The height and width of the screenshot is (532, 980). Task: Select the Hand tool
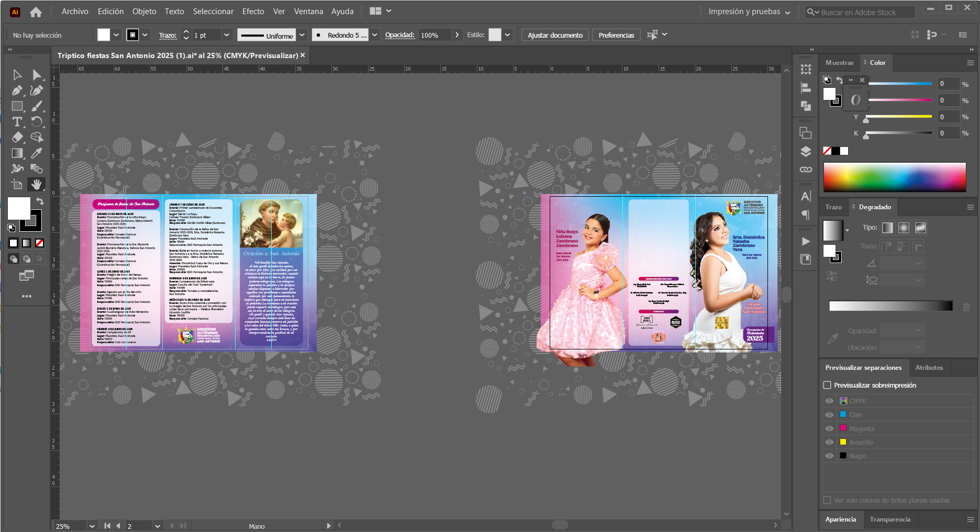click(36, 184)
